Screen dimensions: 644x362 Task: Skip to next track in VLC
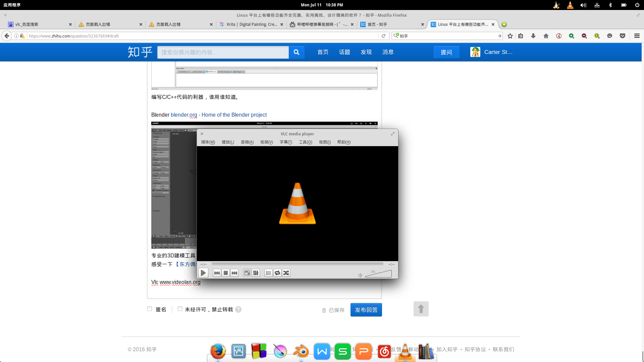coord(234,273)
